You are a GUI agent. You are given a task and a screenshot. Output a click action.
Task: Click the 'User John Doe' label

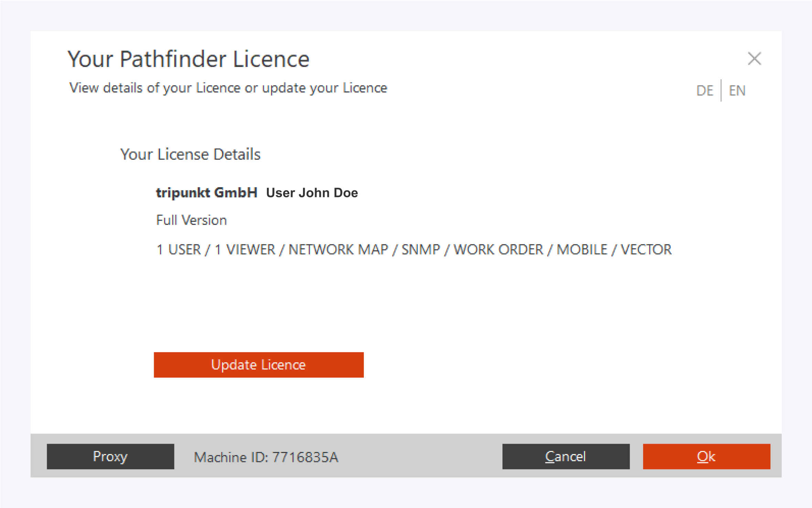click(312, 193)
